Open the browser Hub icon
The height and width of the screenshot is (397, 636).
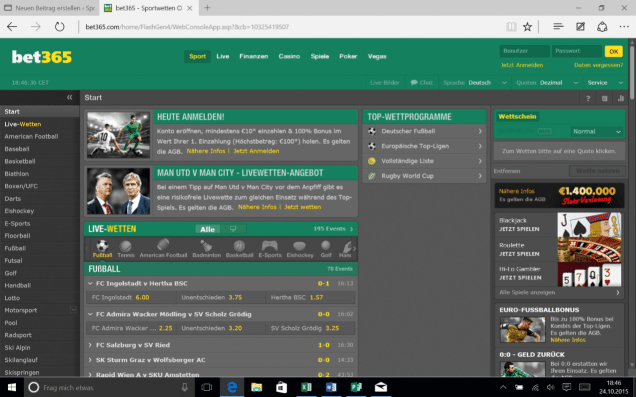tap(558, 26)
